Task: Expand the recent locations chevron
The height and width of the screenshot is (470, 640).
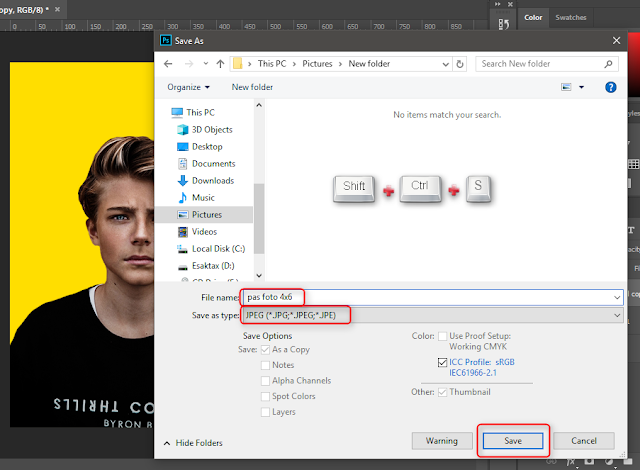Action: point(206,64)
